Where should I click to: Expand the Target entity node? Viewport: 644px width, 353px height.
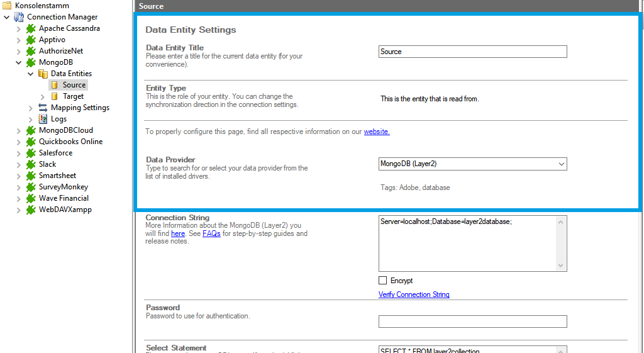[42, 96]
